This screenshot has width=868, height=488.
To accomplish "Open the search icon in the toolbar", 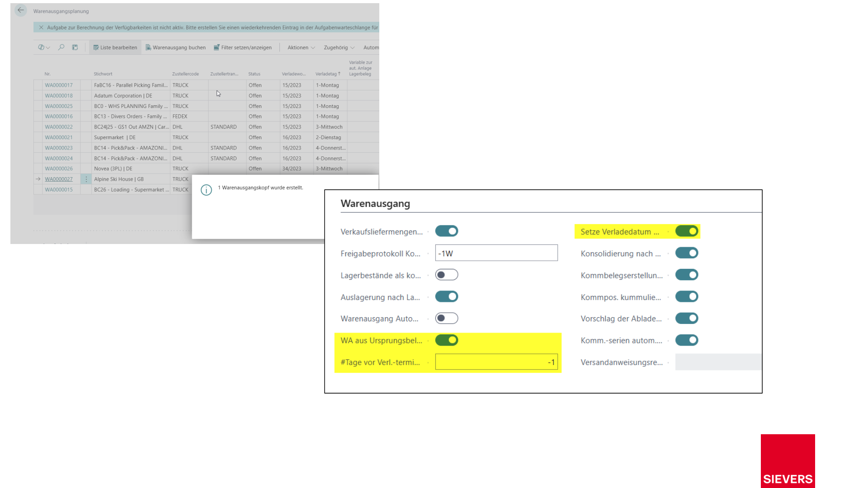I will 61,47.
